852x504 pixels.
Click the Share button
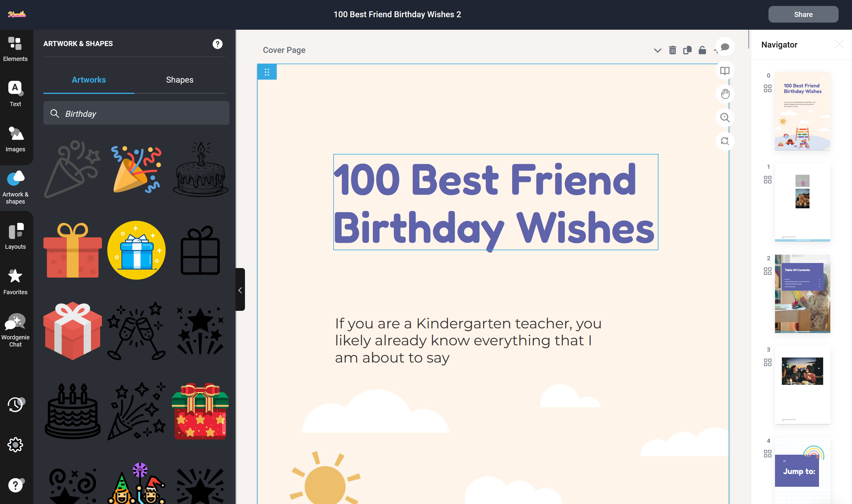(x=803, y=14)
